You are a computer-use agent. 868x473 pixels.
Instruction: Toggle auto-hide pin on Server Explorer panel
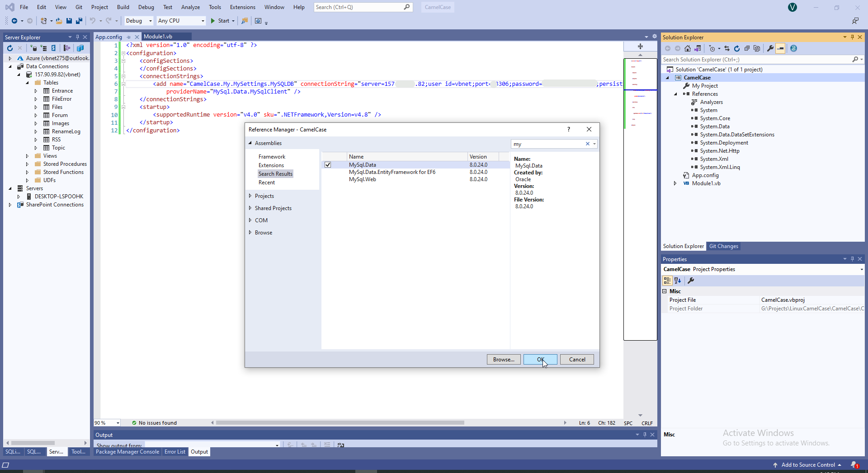pyautogui.click(x=77, y=37)
